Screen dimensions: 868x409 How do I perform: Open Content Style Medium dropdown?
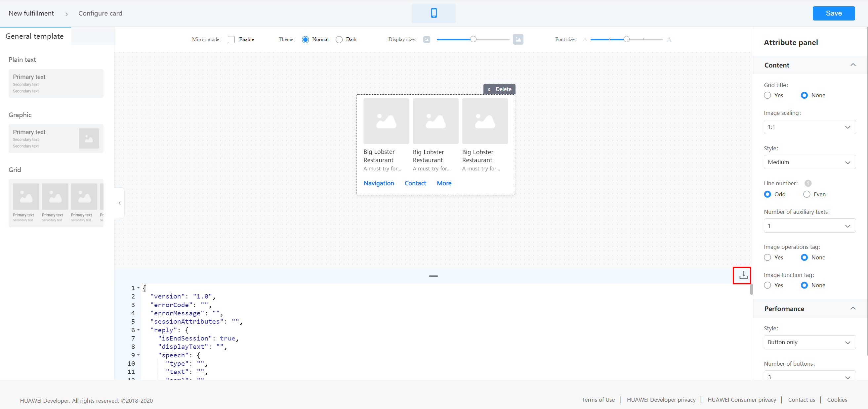click(x=810, y=162)
